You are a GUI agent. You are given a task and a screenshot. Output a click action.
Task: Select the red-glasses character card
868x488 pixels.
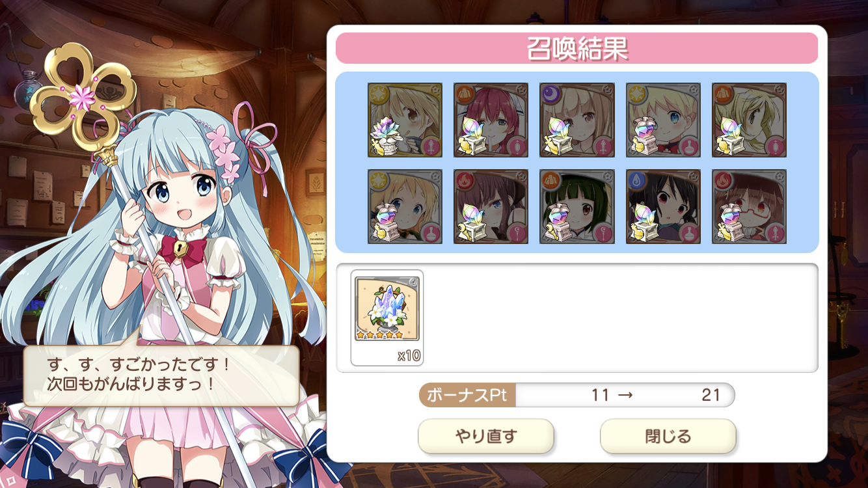tap(750, 206)
